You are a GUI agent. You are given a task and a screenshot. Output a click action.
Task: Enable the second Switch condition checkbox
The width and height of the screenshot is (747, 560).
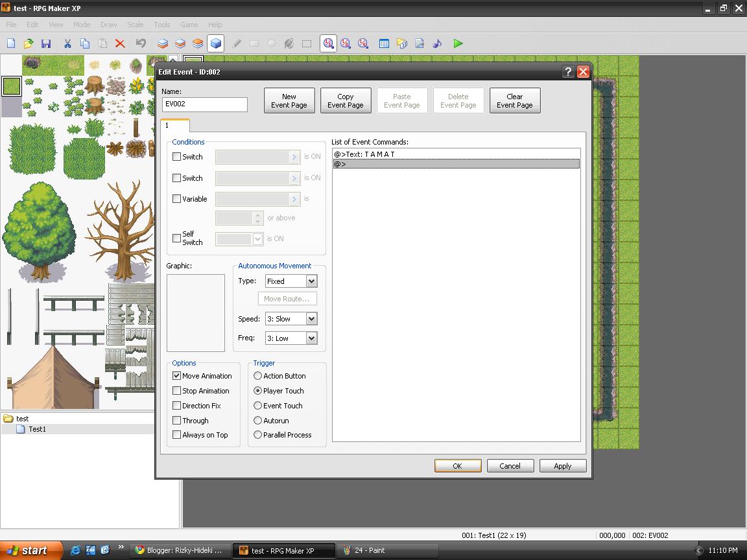tap(176, 178)
